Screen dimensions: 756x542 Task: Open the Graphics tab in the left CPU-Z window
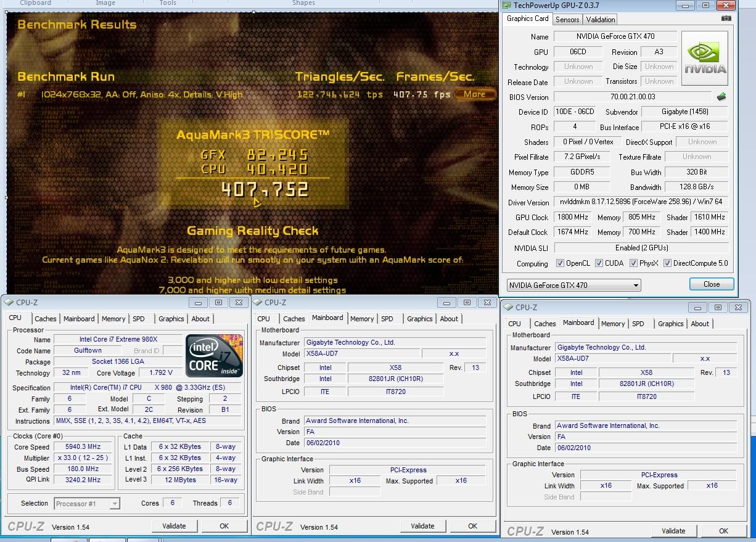(x=171, y=319)
